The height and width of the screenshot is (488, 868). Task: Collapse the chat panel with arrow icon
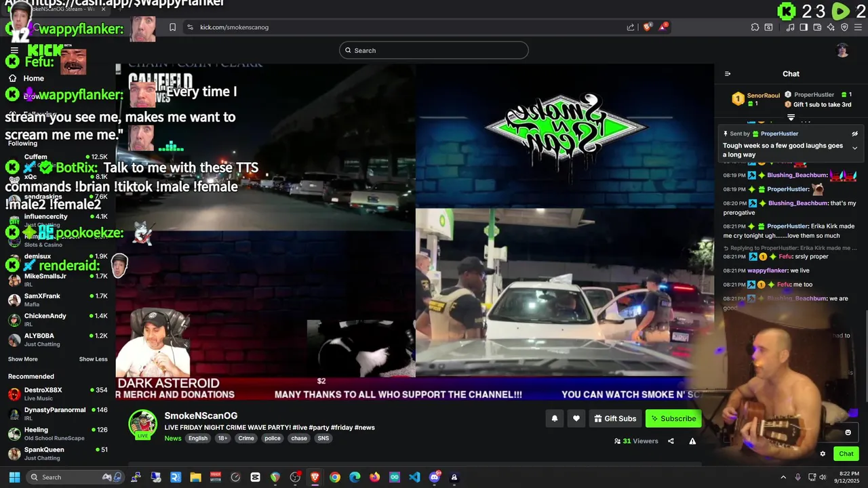(728, 74)
